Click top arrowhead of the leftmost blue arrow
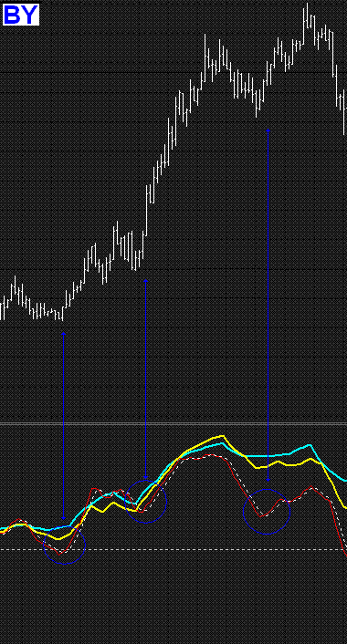The image size is (347, 644). pyautogui.click(x=63, y=335)
